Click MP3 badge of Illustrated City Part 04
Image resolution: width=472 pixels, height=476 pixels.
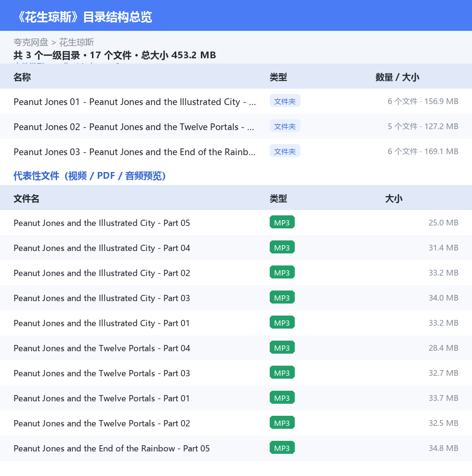pos(282,248)
